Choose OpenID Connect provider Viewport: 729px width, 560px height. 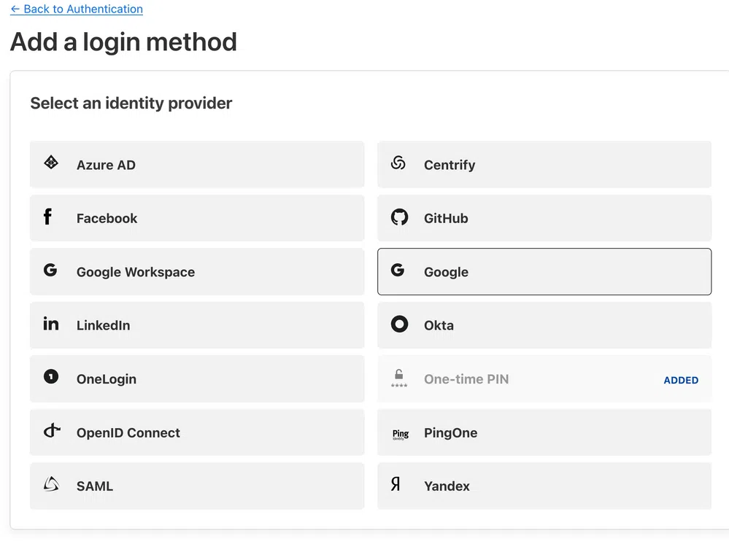pos(197,432)
